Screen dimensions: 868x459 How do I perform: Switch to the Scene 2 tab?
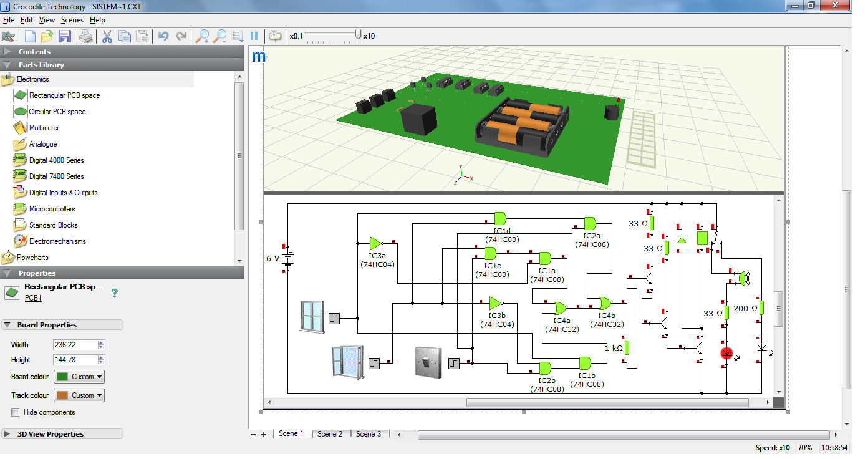tap(330, 434)
